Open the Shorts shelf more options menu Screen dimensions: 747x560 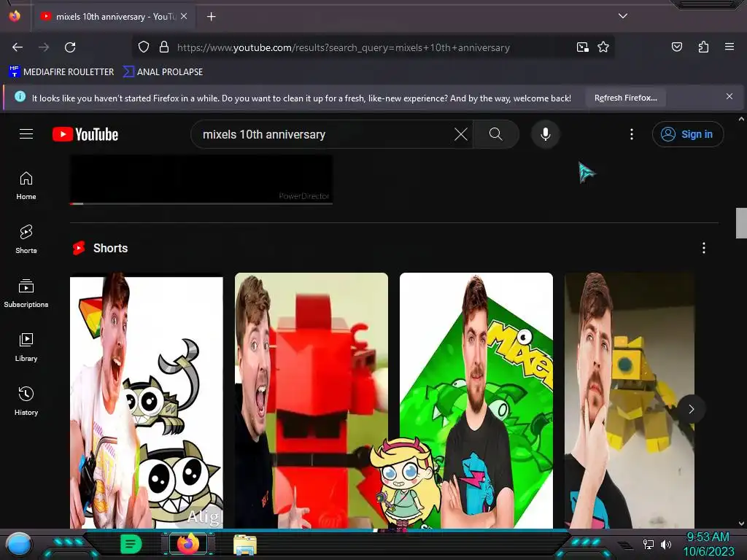704,248
